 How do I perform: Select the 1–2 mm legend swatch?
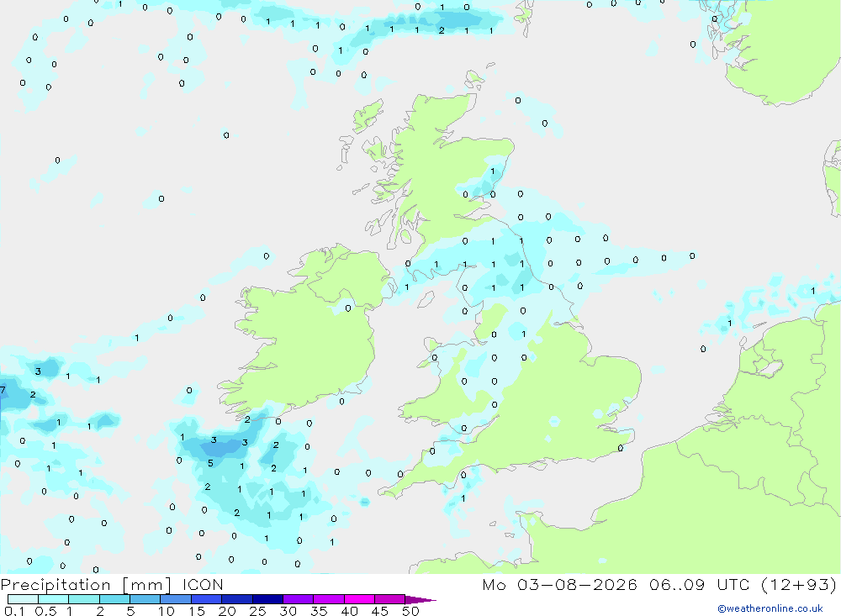point(84,599)
